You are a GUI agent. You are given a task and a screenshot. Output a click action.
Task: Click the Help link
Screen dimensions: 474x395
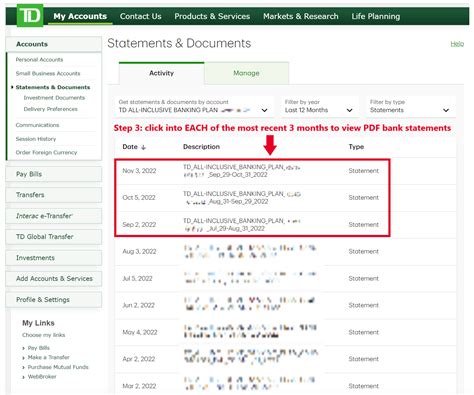(457, 44)
